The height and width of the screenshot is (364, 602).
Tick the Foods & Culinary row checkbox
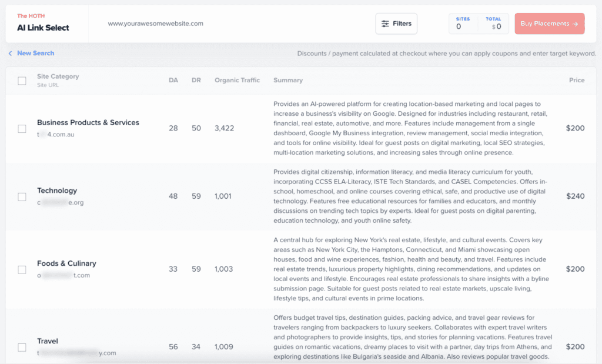[x=22, y=269]
